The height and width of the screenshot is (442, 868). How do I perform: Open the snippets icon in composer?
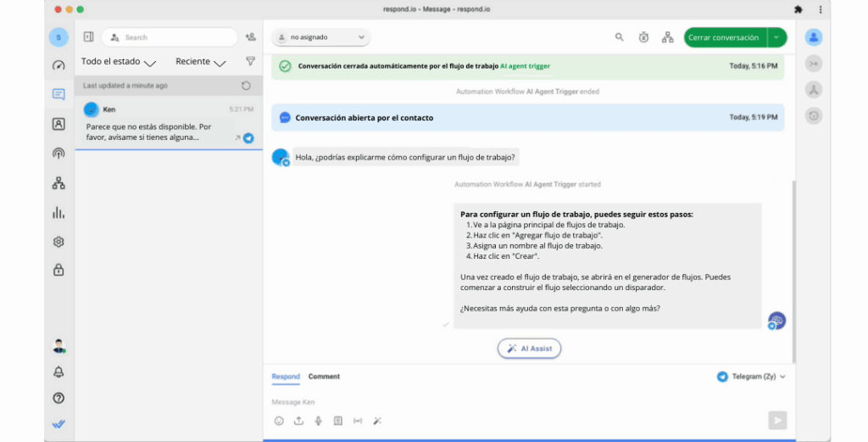click(338, 421)
